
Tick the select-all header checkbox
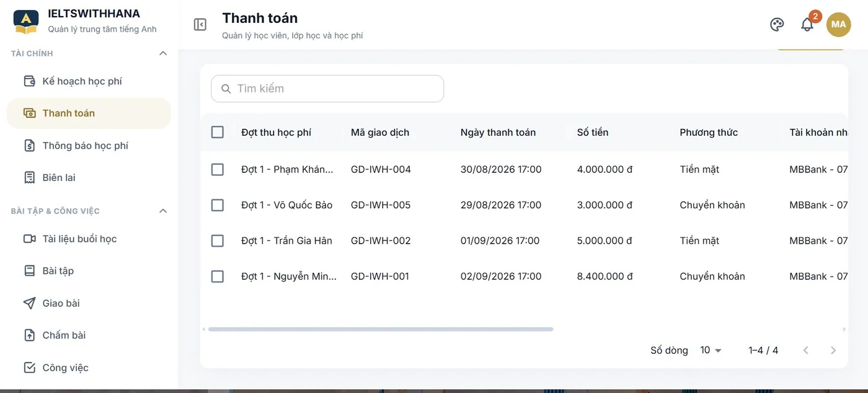(217, 132)
